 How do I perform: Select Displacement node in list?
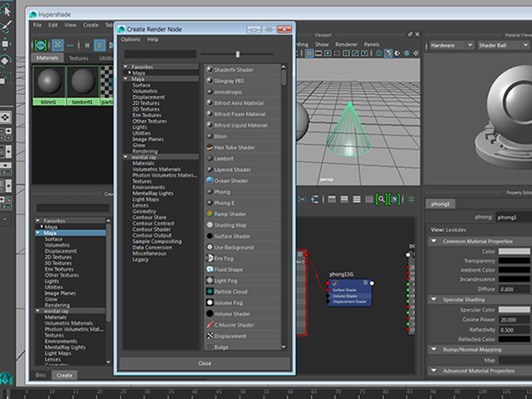[x=242, y=336]
